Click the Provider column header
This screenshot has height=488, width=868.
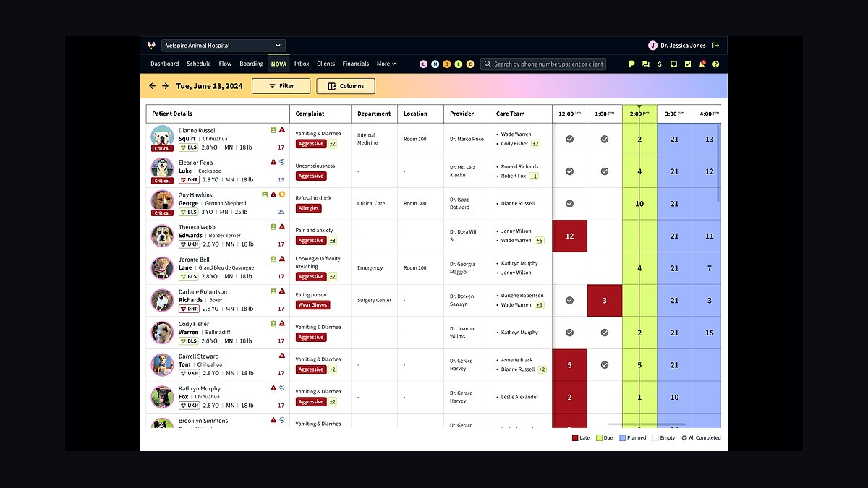pyautogui.click(x=467, y=114)
